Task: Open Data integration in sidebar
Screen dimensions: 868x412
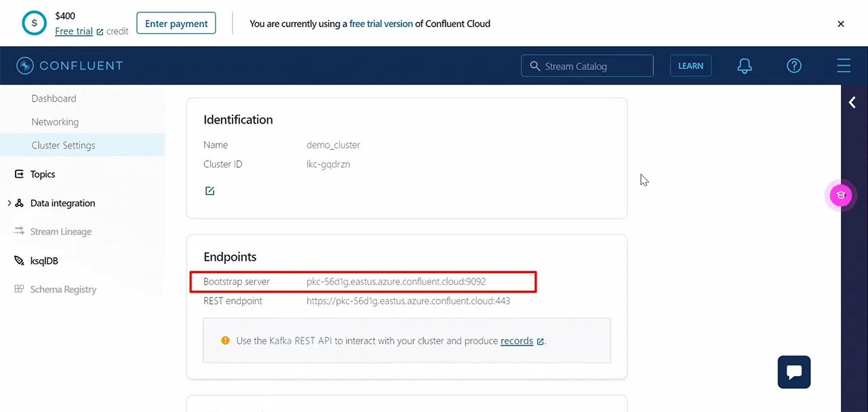Action: [x=63, y=203]
